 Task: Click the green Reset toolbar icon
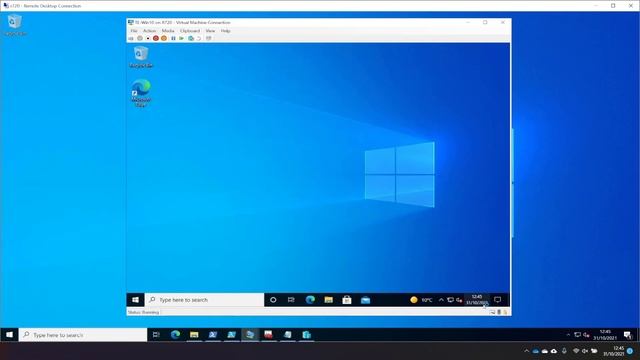[x=182, y=38]
